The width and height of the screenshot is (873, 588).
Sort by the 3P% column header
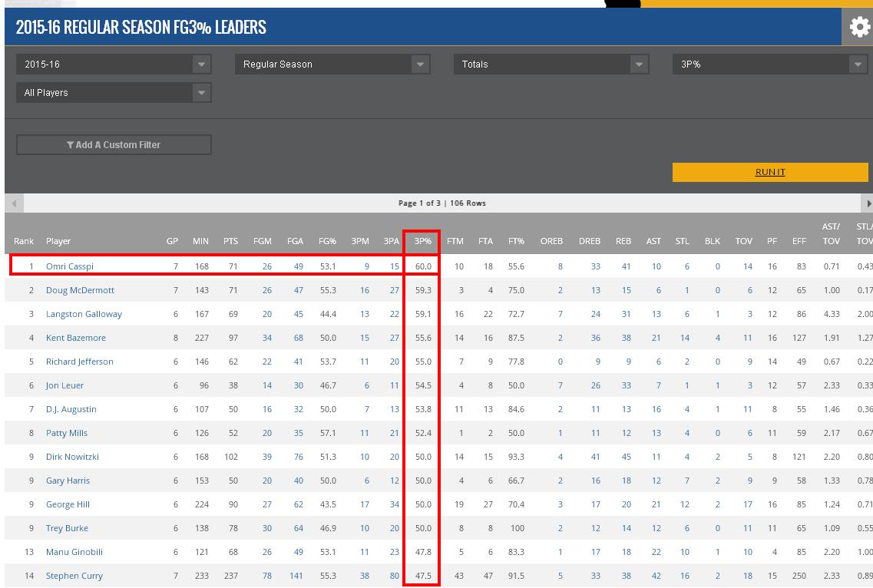click(422, 241)
